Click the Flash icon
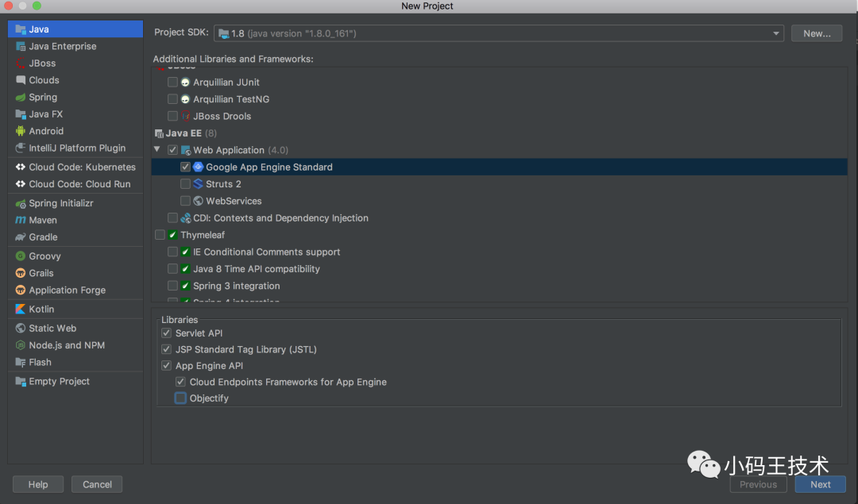858x504 pixels. click(21, 362)
